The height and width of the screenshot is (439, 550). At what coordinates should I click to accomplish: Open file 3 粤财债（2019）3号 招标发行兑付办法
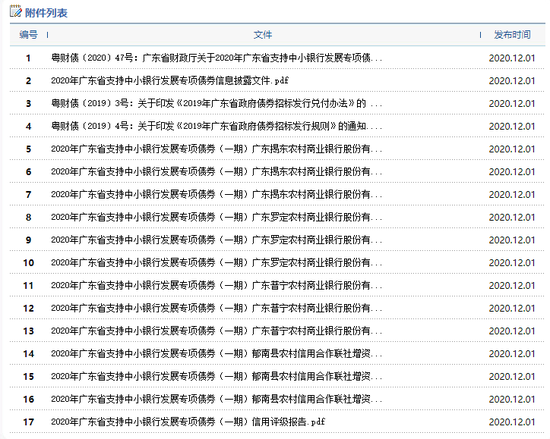(216, 103)
